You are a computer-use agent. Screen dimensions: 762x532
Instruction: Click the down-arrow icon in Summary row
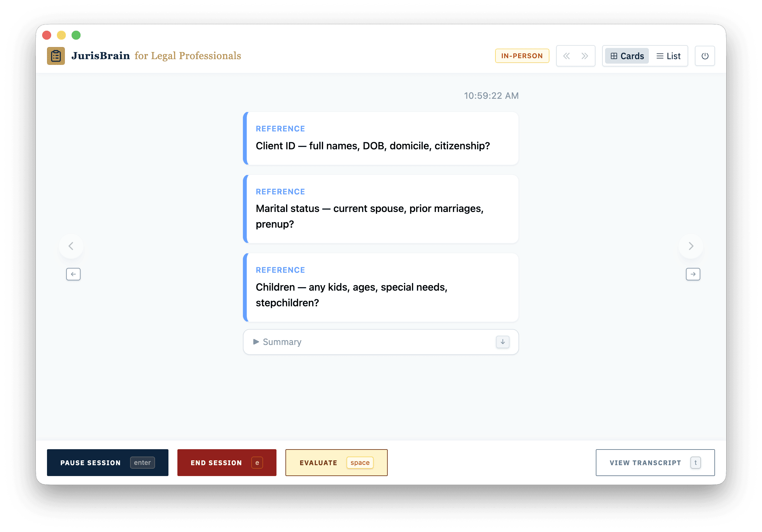pos(502,342)
